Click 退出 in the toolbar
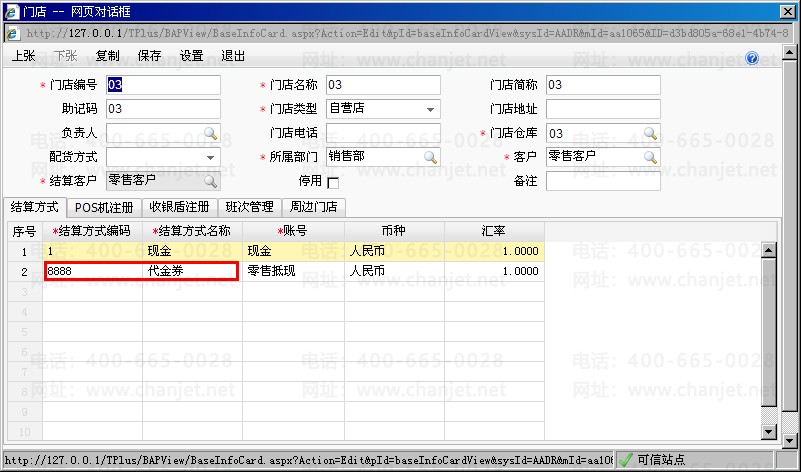 [x=233, y=56]
